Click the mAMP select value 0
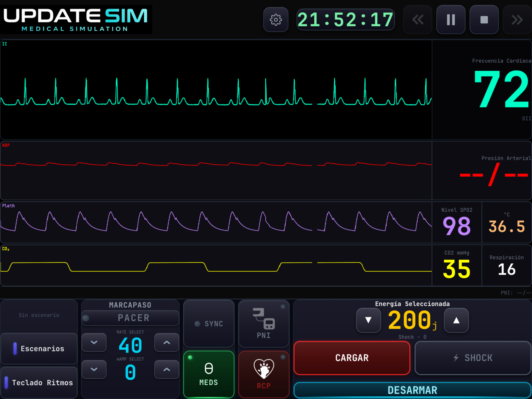 (130, 372)
